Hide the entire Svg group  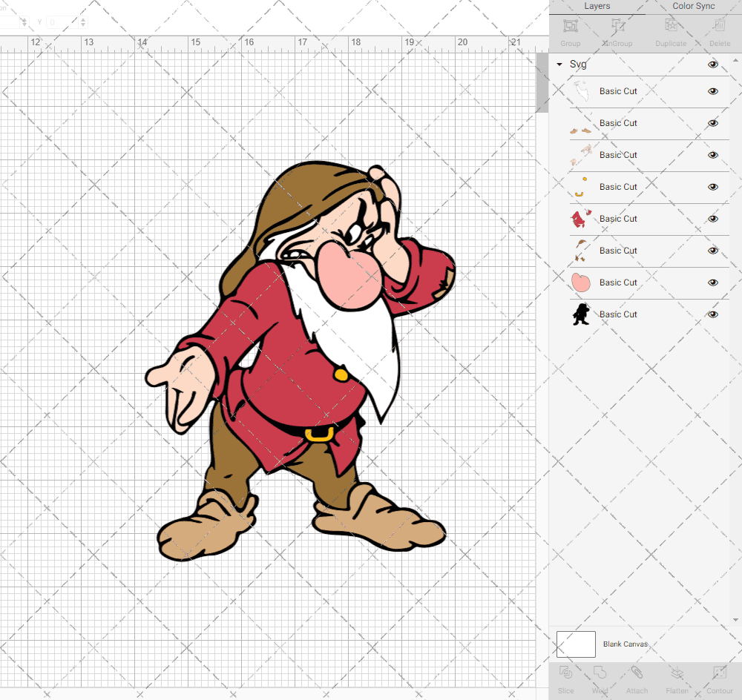click(712, 65)
